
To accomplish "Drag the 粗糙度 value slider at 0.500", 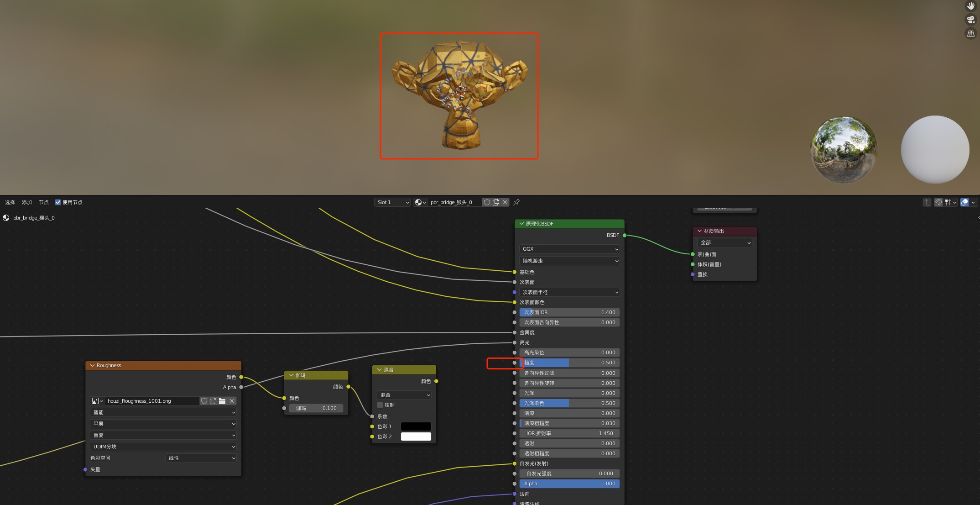I will [569, 362].
